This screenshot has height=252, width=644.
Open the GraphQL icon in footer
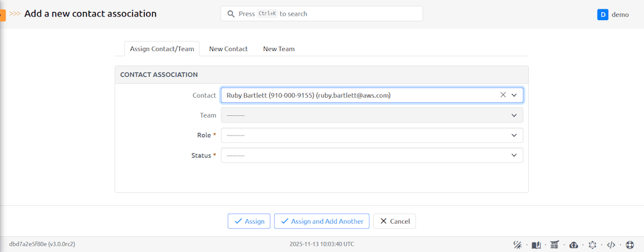point(592,244)
